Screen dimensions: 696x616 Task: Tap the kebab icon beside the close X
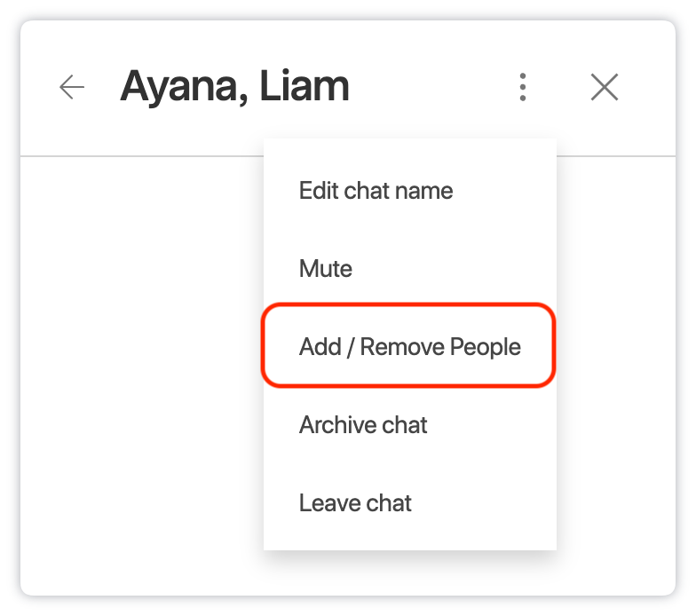523,87
